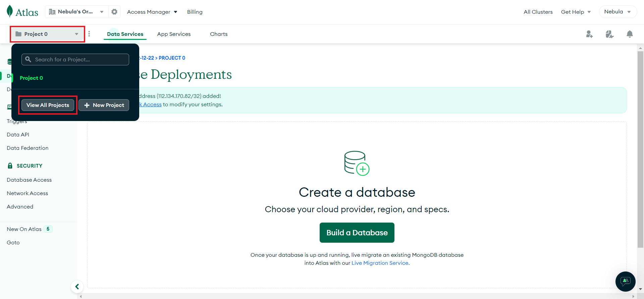Screen dimensions: 644x299
Task: Open Data API in the sidebar
Action: tap(18, 134)
